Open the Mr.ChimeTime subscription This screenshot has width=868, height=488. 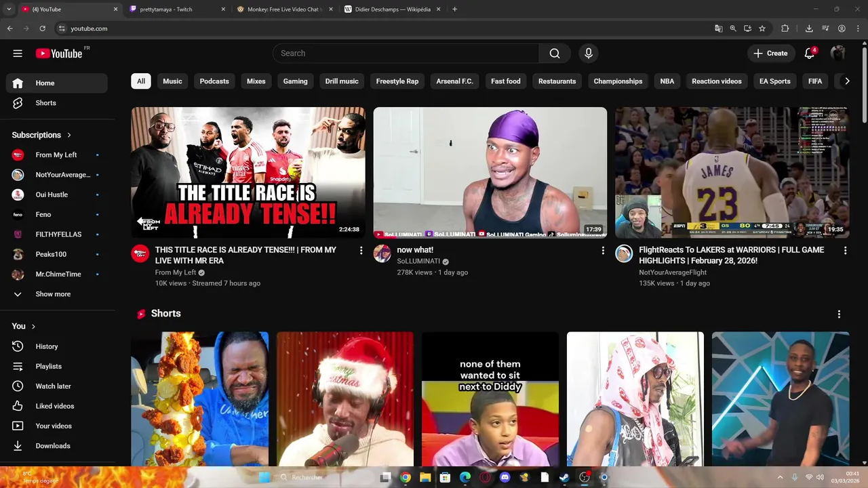pos(57,274)
